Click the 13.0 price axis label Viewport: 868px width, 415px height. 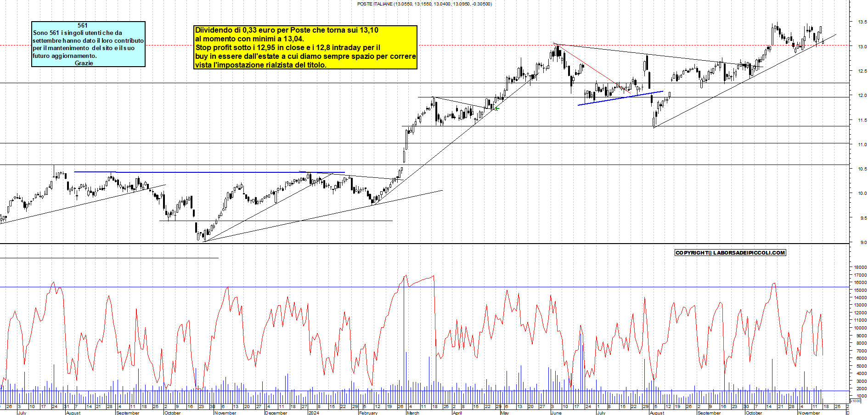[862, 46]
